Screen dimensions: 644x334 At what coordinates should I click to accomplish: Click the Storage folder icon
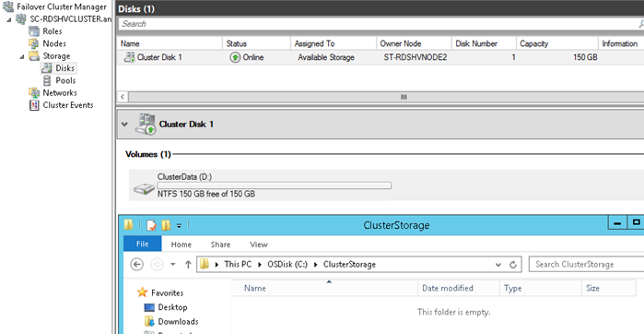[x=34, y=56]
